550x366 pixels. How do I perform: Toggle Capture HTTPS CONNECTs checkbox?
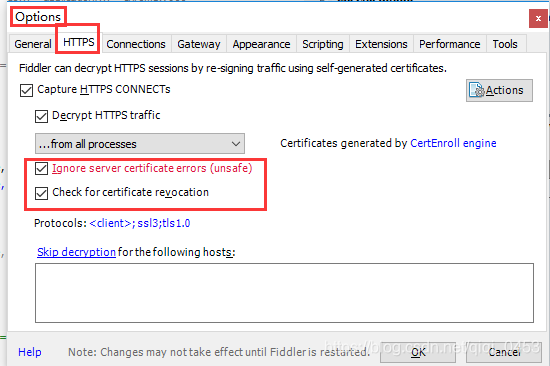[27, 90]
